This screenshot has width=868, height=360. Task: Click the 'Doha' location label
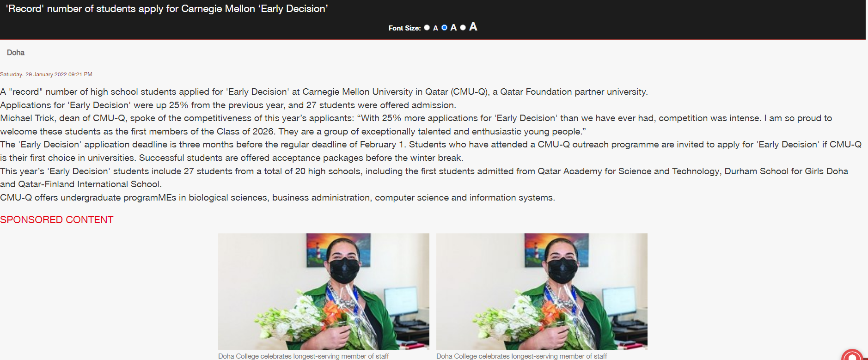(16, 53)
